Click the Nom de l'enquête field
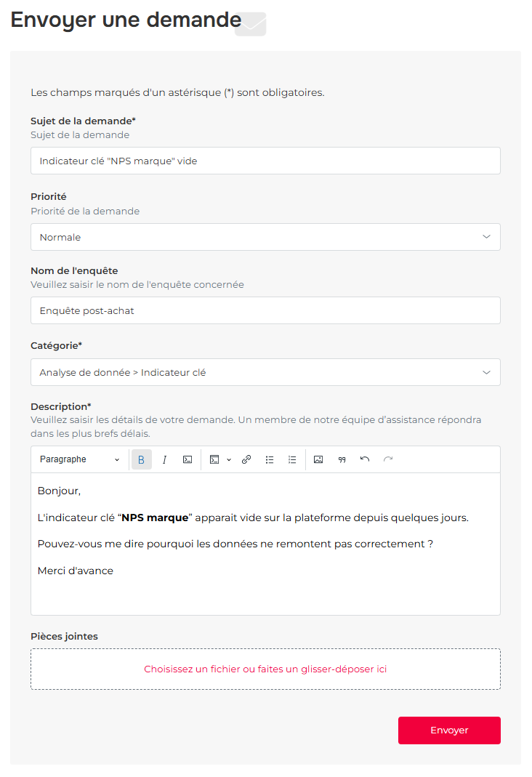 tap(265, 310)
